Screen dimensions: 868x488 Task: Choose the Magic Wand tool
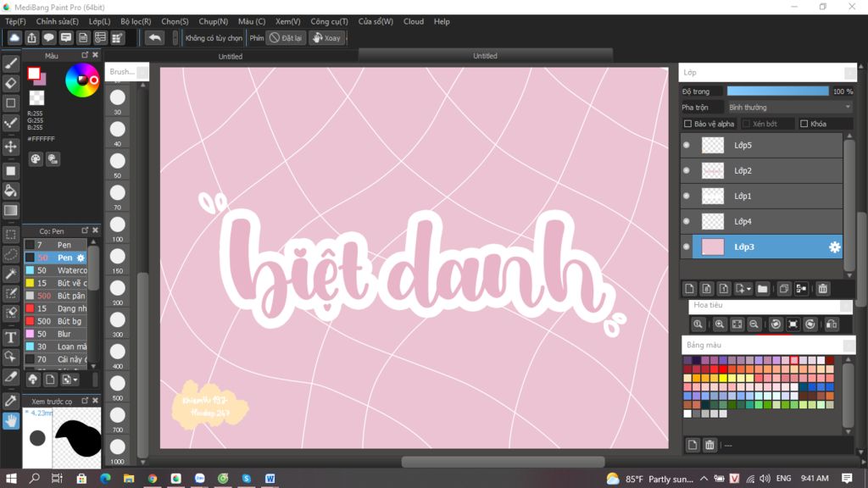point(10,274)
